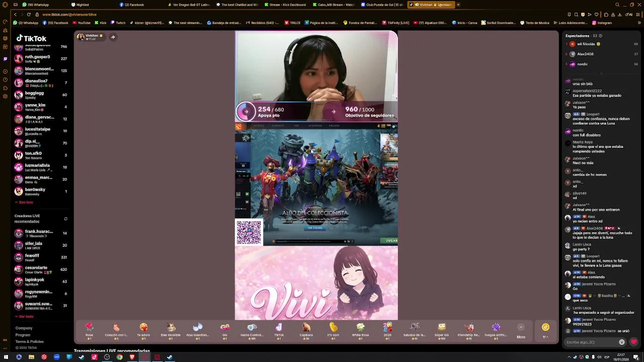
Task: Send the Saludos de la... gift
Action: pyautogui.click(x=415, y=331)
